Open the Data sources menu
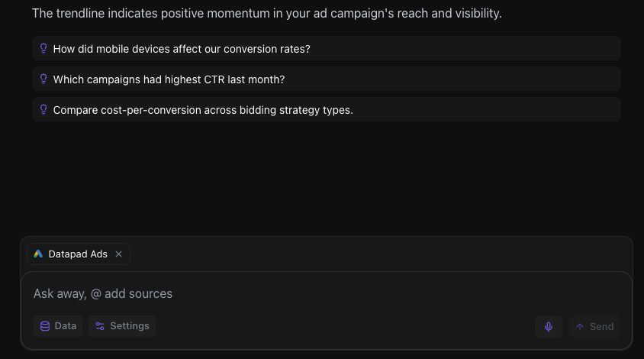Screen dimensions: 644x359 point(58,326)
